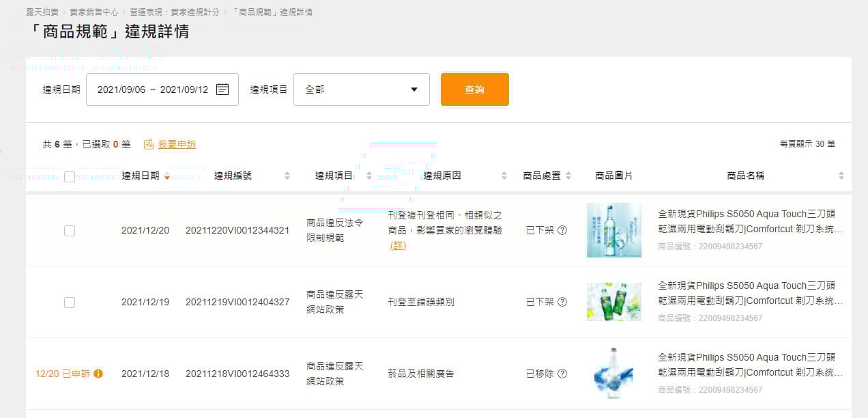Toggle the select-all checkbox in table header
Image resolution: width=868 pixels, height=418 pixels.
coord(70,177)
